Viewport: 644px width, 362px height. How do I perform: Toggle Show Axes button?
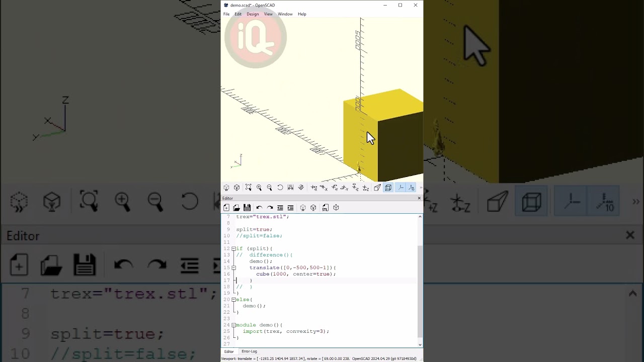click(x=401, y=188)
